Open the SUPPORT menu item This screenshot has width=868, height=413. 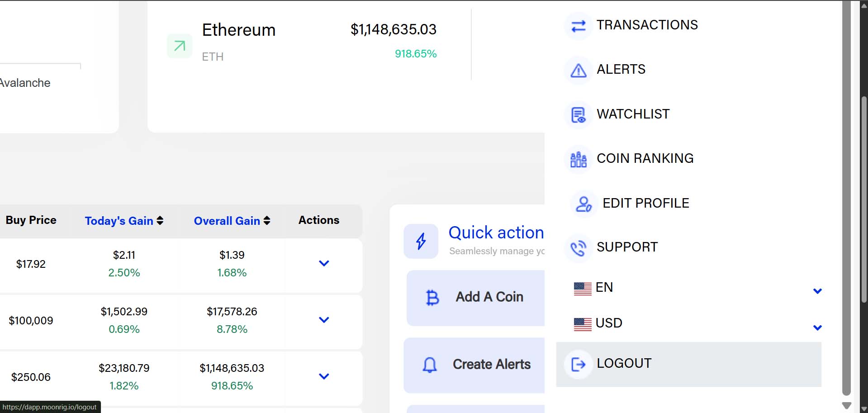click(x=627, y=247)
